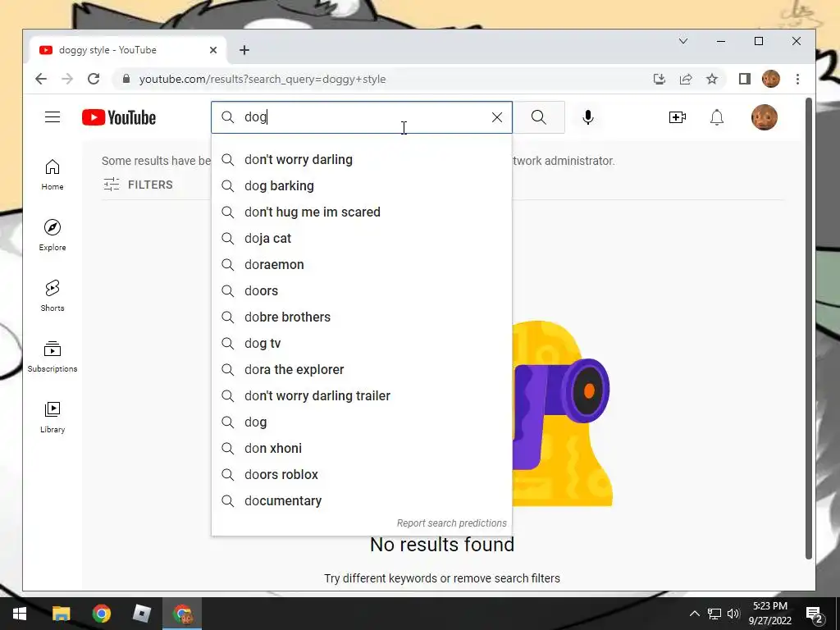The image size is (840, 630).
Task: Open Roblox from the taskbar
Action: coord(141,614)
